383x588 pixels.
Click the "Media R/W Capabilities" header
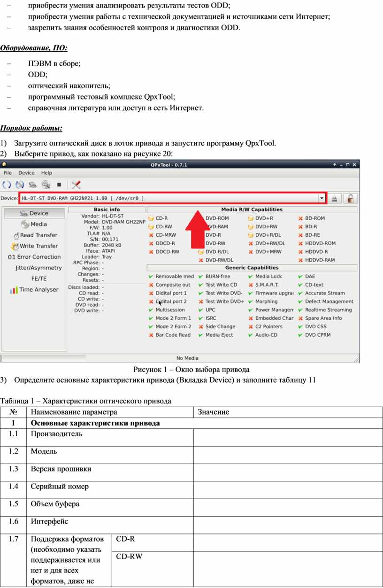pyautogui.click(x=252, y=209)
